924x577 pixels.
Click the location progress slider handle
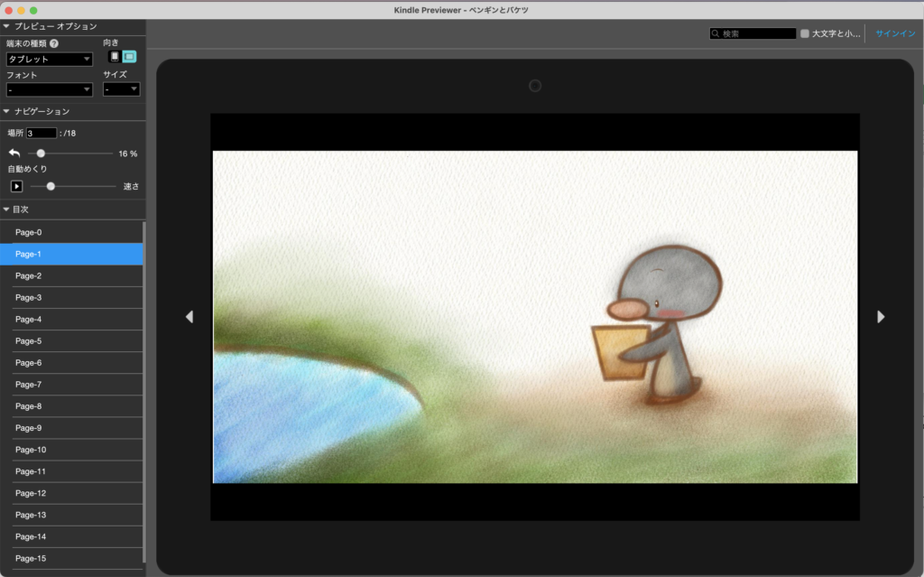(41, 154)
